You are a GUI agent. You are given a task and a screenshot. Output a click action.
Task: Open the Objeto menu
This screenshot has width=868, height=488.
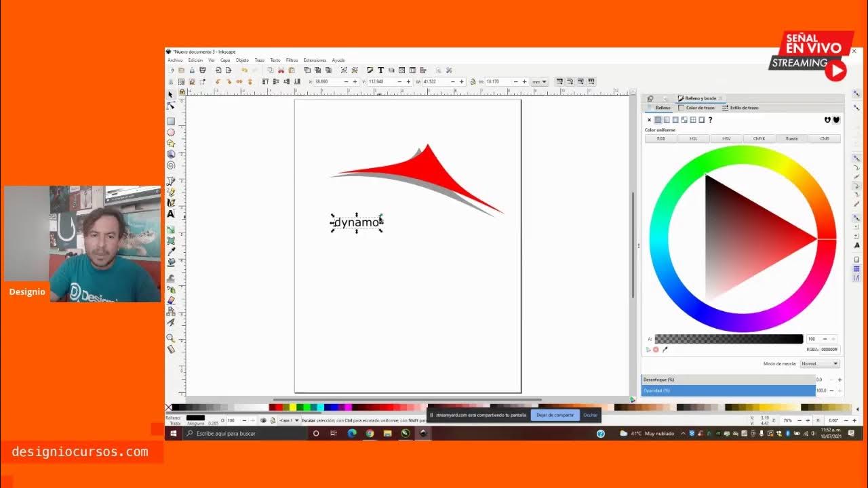tap(242, 60)
